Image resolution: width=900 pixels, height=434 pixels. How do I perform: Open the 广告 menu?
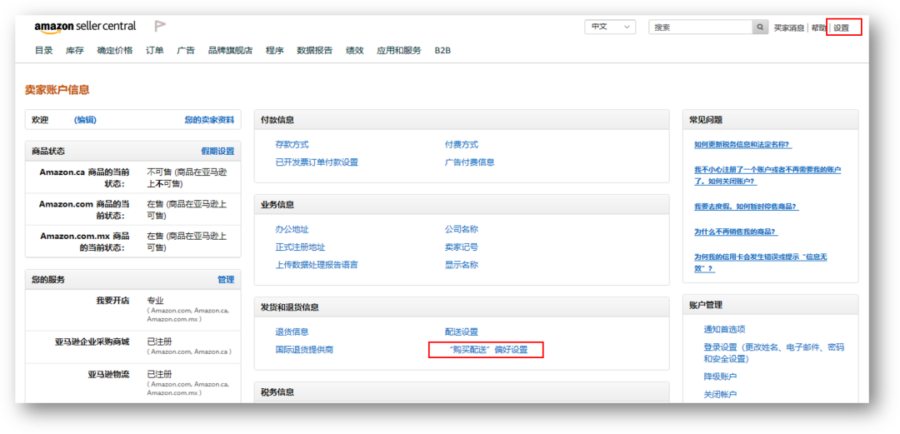click(x=185, y=51)
